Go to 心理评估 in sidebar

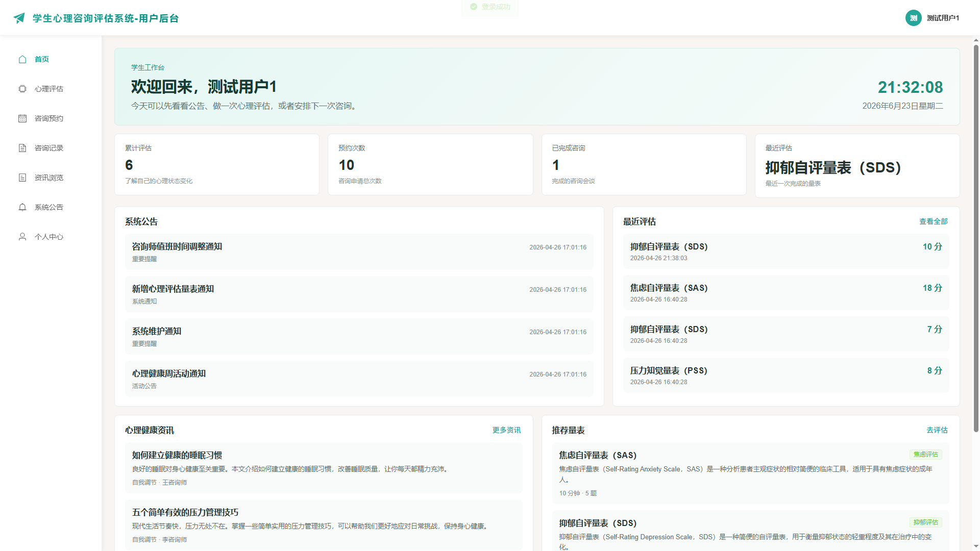pos(51,89)
